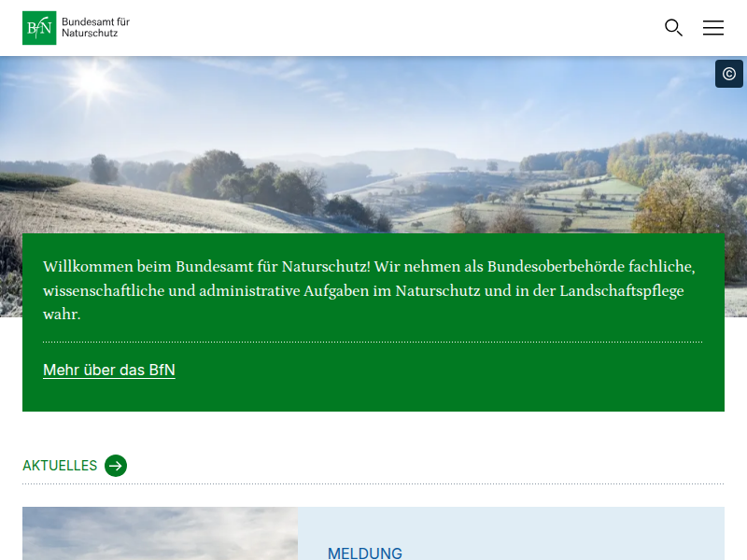
Task: Click the green BfN logo square
Action: coord(39,28)
